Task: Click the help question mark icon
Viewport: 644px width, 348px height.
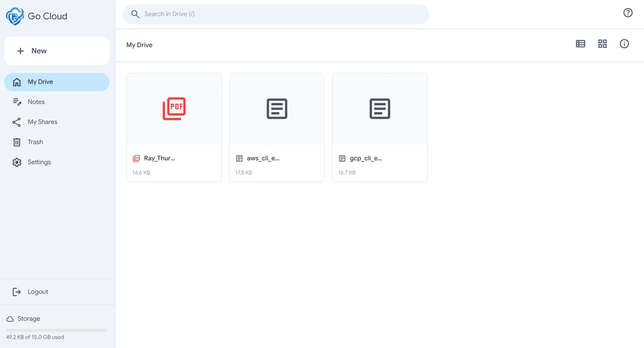Action: 628,12
